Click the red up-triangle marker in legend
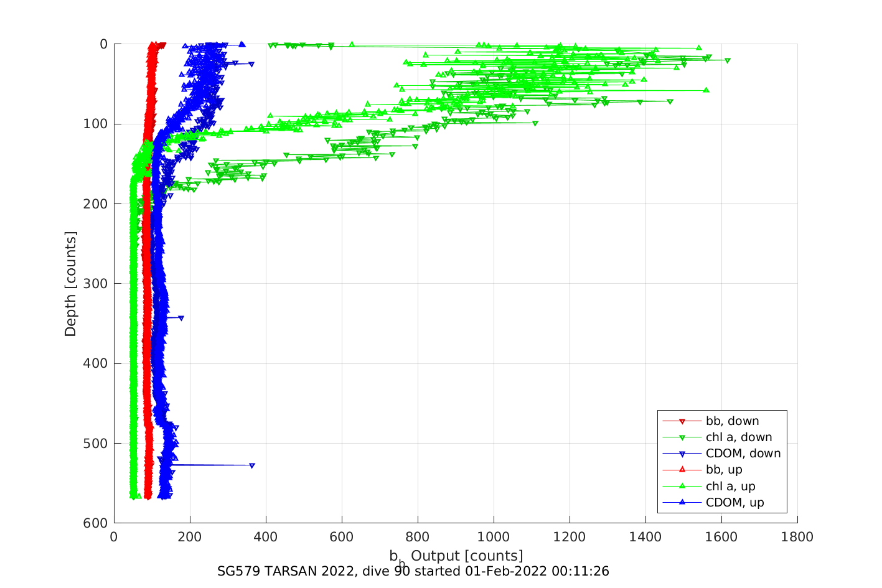 pyautogui.click(x=682, y=470)
